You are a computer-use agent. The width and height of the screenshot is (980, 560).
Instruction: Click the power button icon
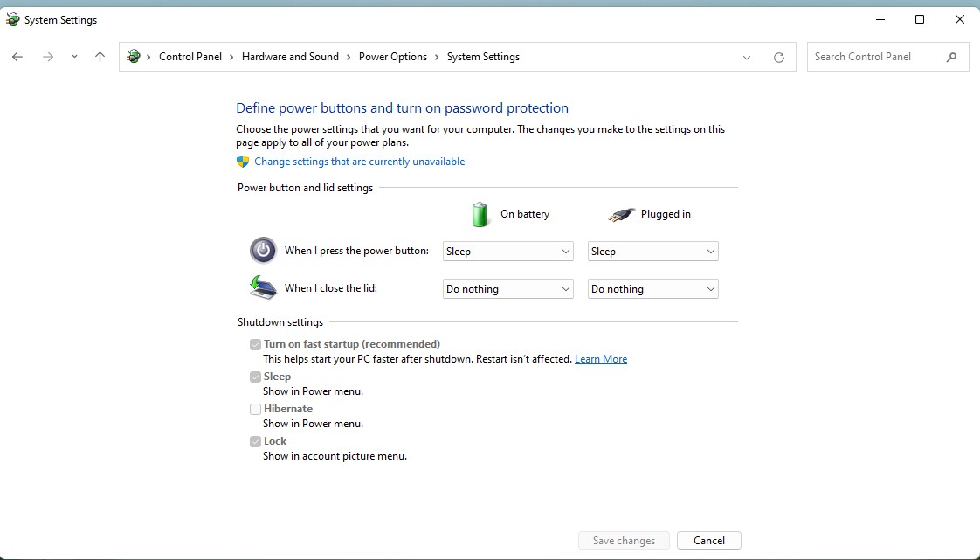tap(263, 251)
